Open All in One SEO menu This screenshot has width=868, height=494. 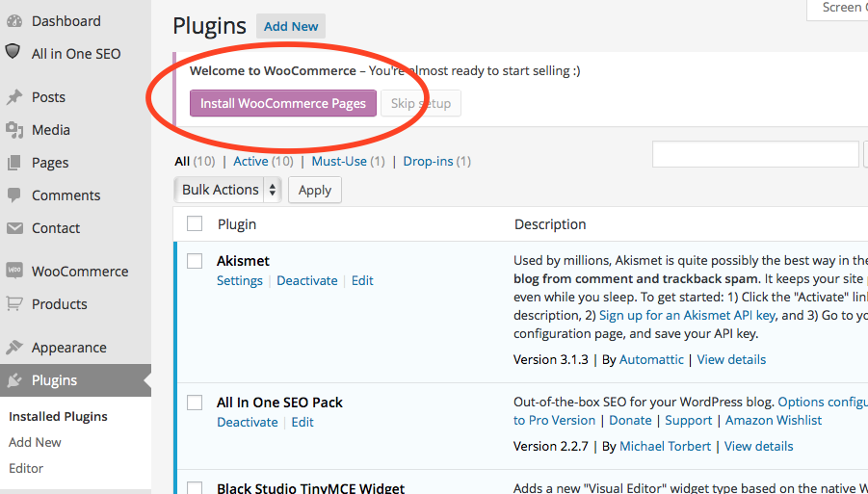click(x=76, y=54)
